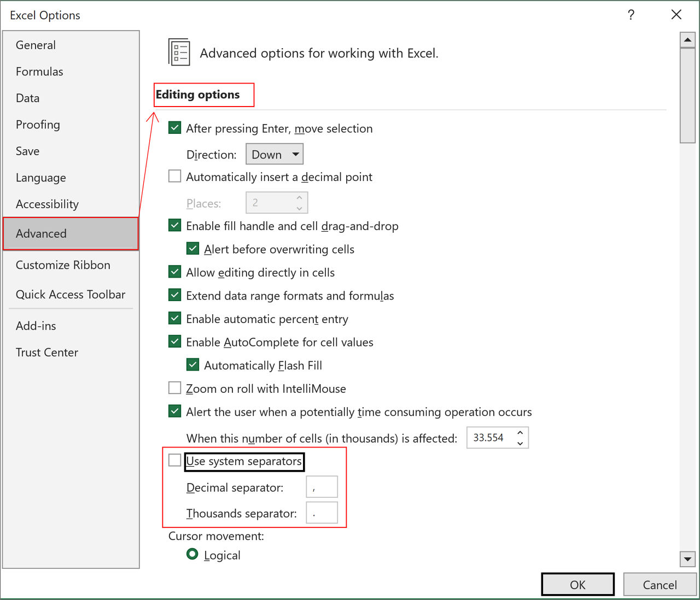Viewport: 700px width, 600px height.
Task: Cancel the Excel Options dialog
Action: (x=660, y=585)
